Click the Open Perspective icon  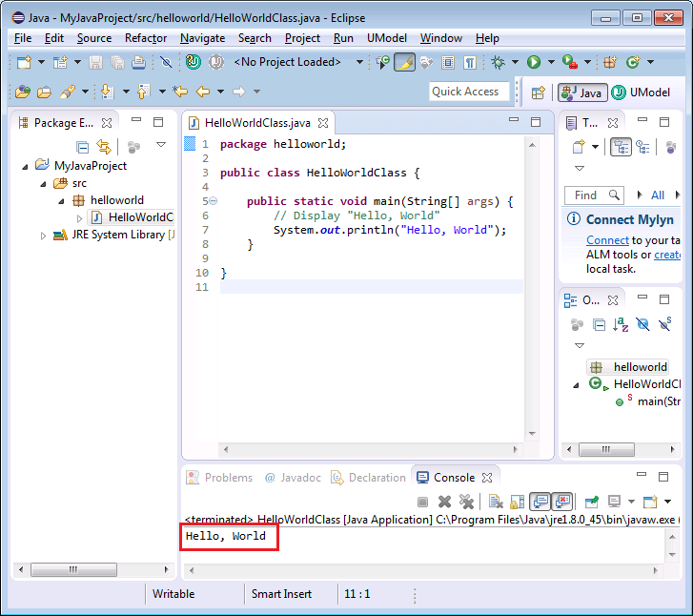(x=538, y=92)
